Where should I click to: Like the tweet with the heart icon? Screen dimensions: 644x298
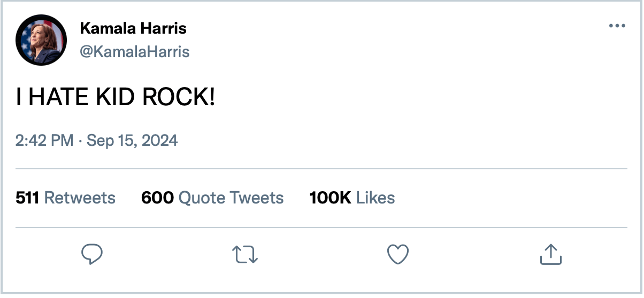398,255
